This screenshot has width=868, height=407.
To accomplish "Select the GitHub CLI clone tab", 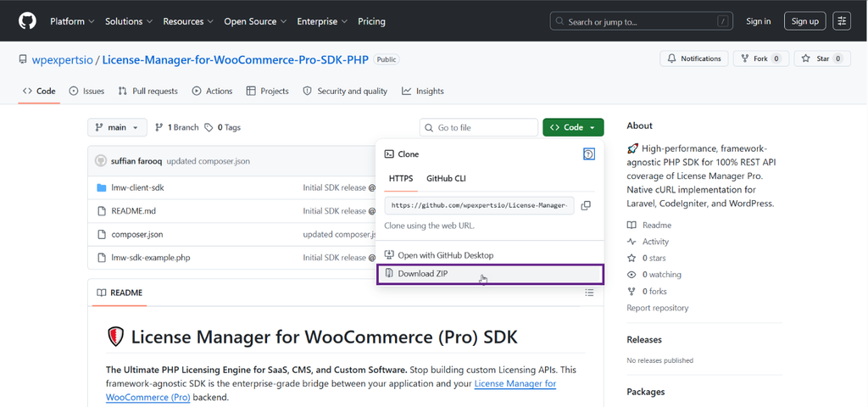I will click(x=446, y=178).
